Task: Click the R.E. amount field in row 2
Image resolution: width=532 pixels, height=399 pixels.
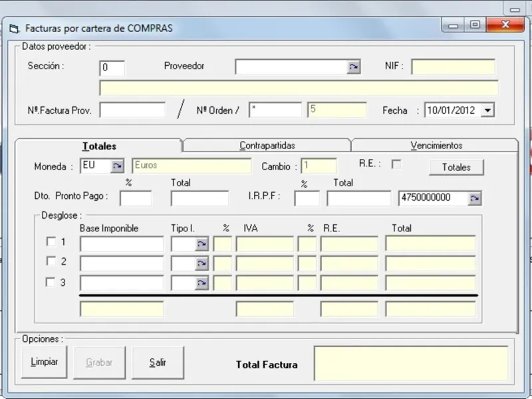Action: (349, 263)
